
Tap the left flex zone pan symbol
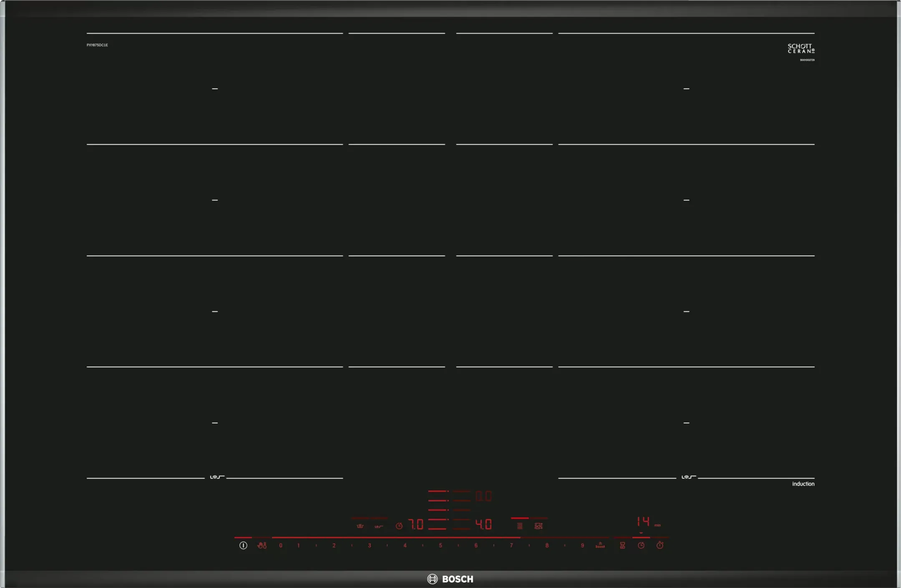click(216, 477)
